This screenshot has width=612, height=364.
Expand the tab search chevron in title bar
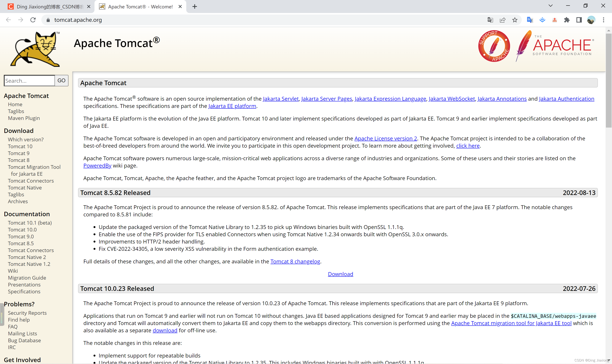pos(550,6)
